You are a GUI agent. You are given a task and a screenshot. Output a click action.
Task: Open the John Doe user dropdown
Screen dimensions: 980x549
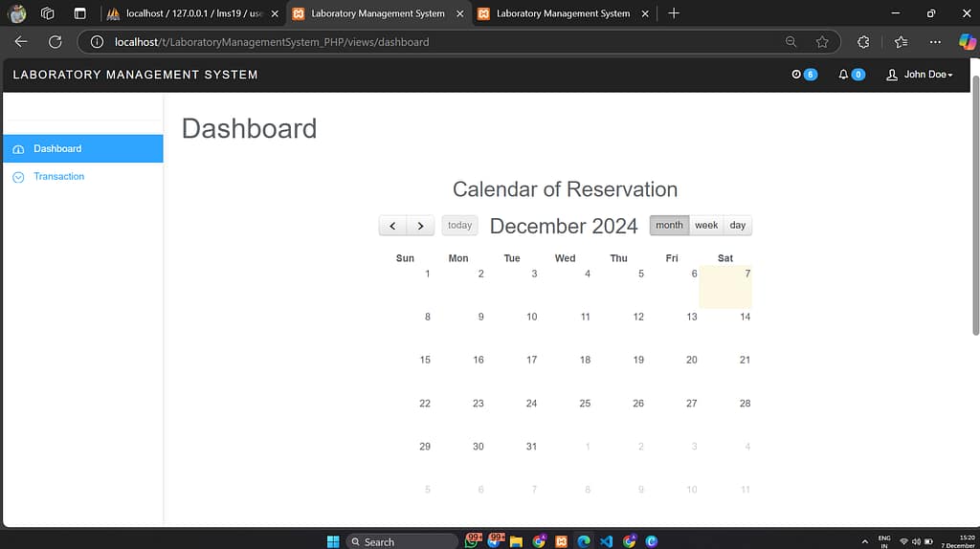921,75
